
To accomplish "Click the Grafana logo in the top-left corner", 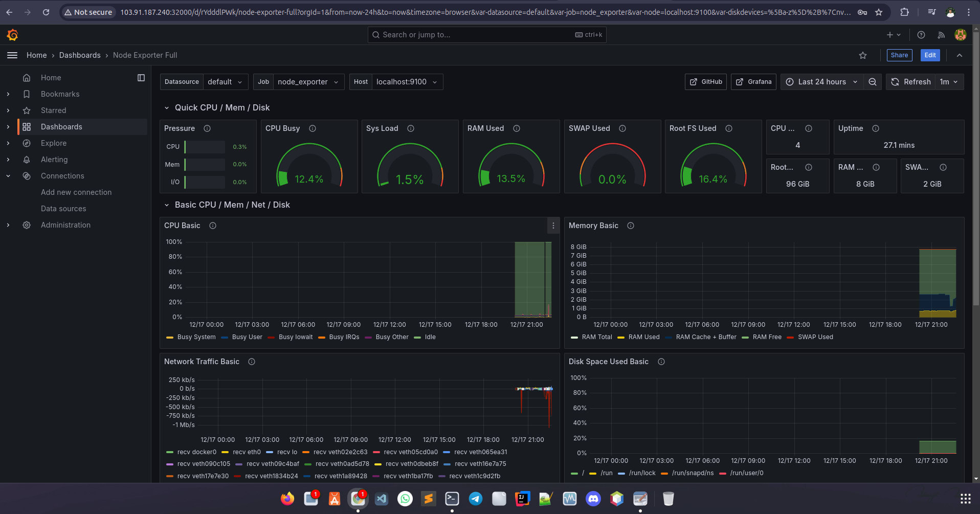I will tap(12, 35).
